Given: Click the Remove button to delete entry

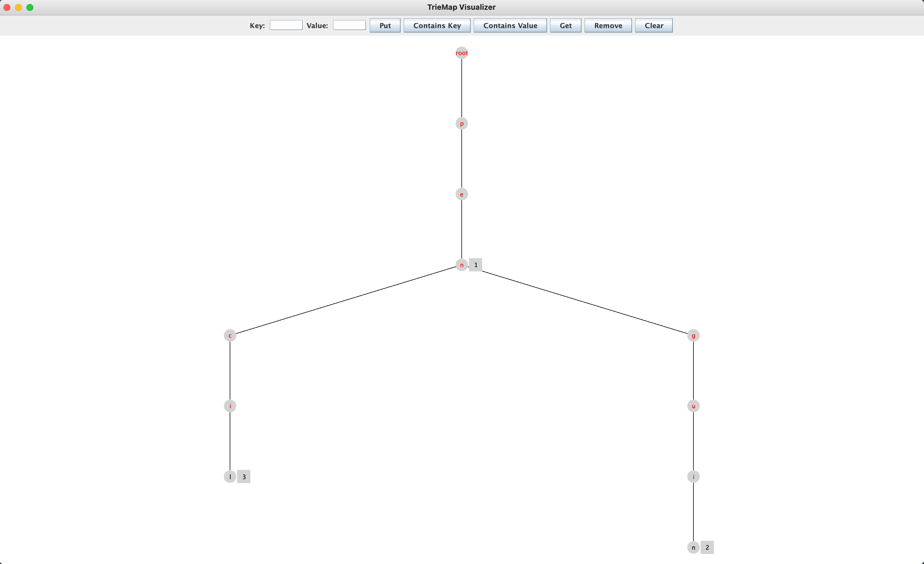Looking at the screenshot, I should click(x=608, y=25).
